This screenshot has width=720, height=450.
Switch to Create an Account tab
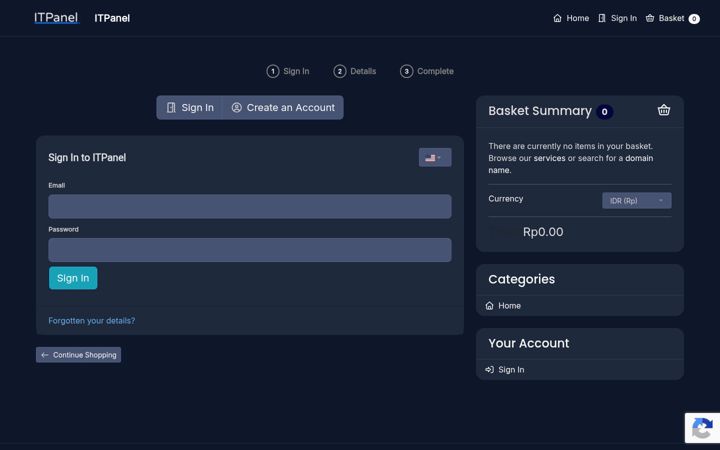[x=283, y=107]
